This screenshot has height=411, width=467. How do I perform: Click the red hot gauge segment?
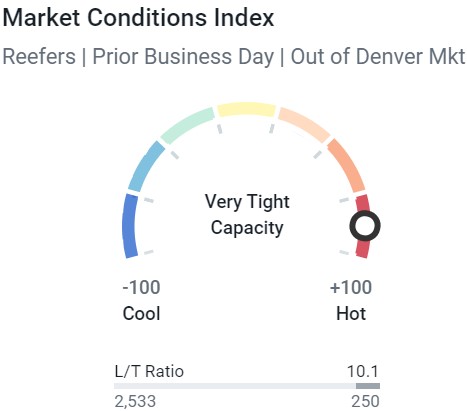[363, 226]
